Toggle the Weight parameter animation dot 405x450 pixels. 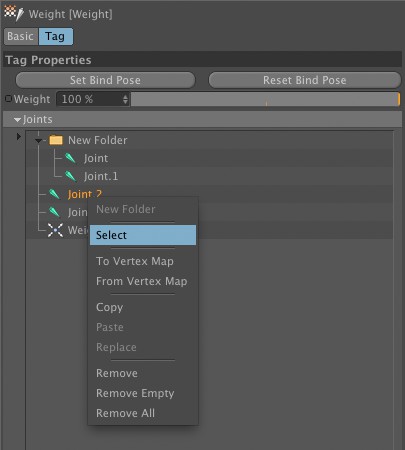[x=8, y=99]
